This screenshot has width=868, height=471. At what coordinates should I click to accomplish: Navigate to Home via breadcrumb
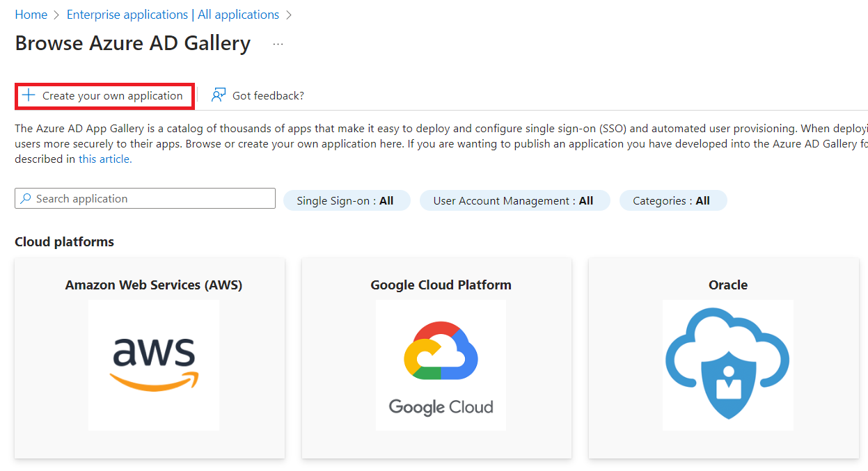tap(31, 14)
